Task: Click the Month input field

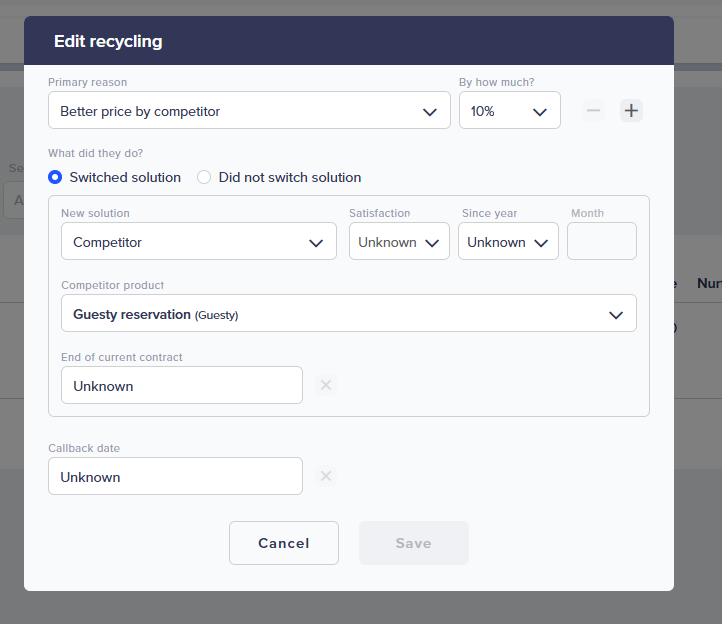Action: coord(602,241)
